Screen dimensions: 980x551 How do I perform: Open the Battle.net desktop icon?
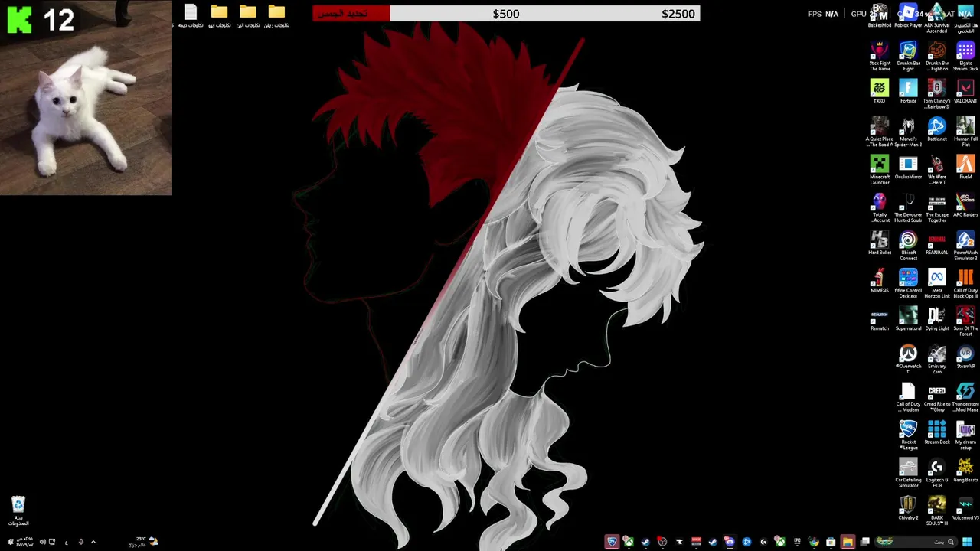pos(936,130)
